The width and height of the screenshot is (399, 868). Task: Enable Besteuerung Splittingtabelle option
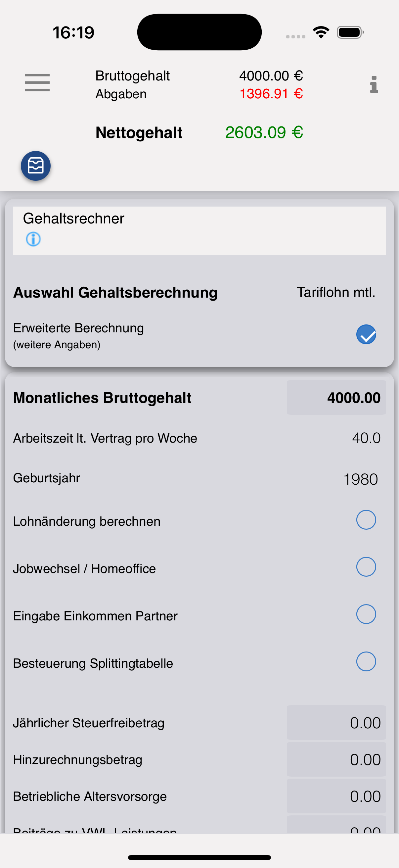coord(366,661)
